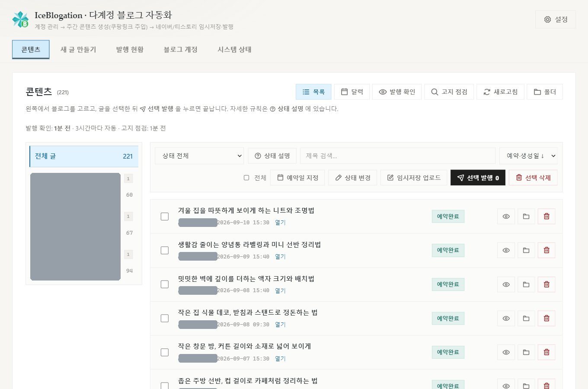Delete the 겨울 집을 따뜻하게 post

point(546,216)
